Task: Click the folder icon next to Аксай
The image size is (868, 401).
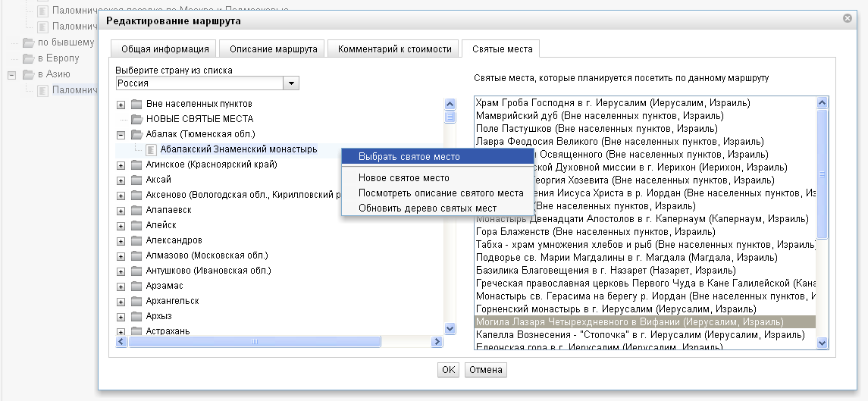Action: pyautogui.click(x=136, y=180)
